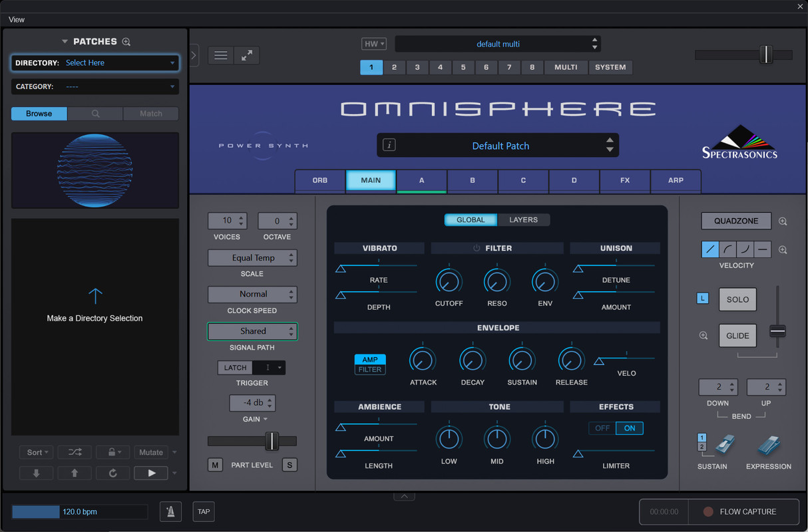The height and width of the screenshot is (532, 808).
Task: Click the GLIDE button
Action: click(x=737, y=336)
